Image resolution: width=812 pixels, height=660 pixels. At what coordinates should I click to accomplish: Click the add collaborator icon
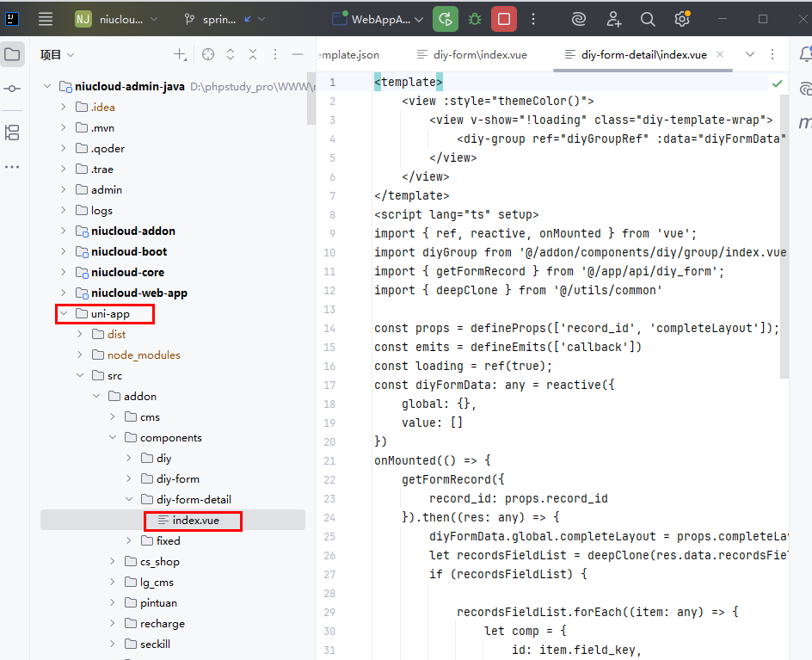click(614, 19)
